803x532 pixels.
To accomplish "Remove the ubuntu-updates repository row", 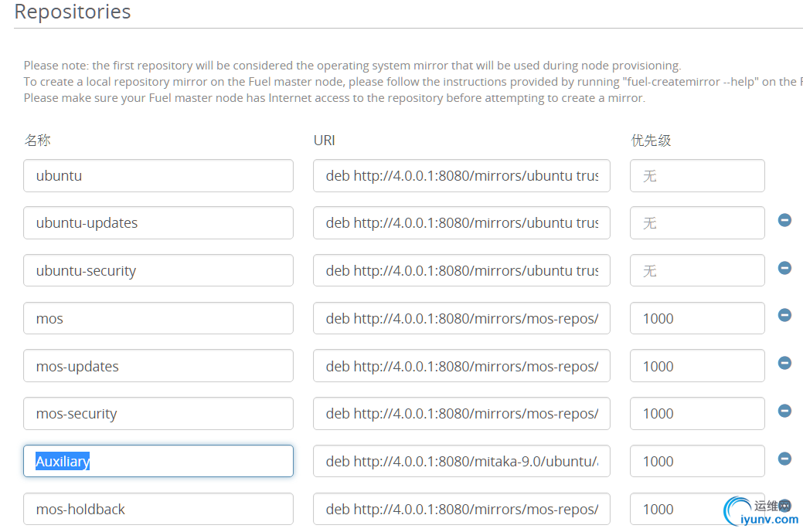I will point(784,220).
